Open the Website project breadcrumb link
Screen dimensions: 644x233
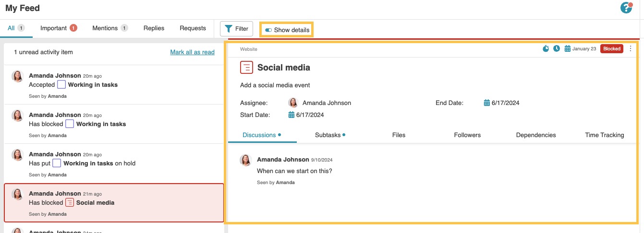tap(249, 49)
